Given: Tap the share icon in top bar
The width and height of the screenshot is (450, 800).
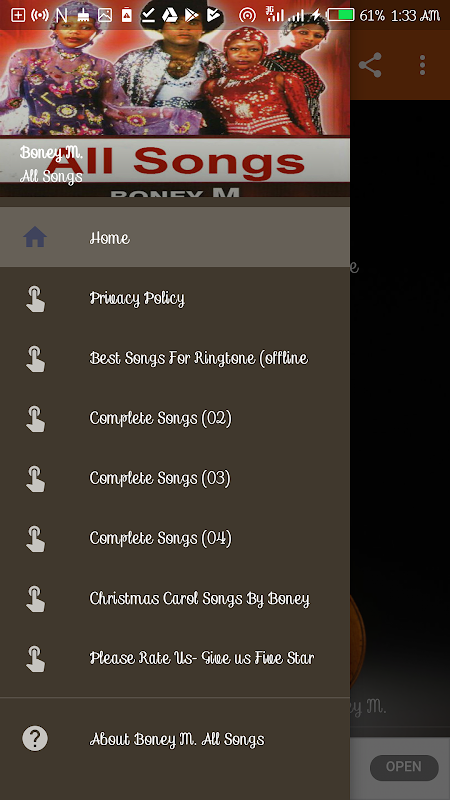Looking at the screenshot, I should 370,65.
